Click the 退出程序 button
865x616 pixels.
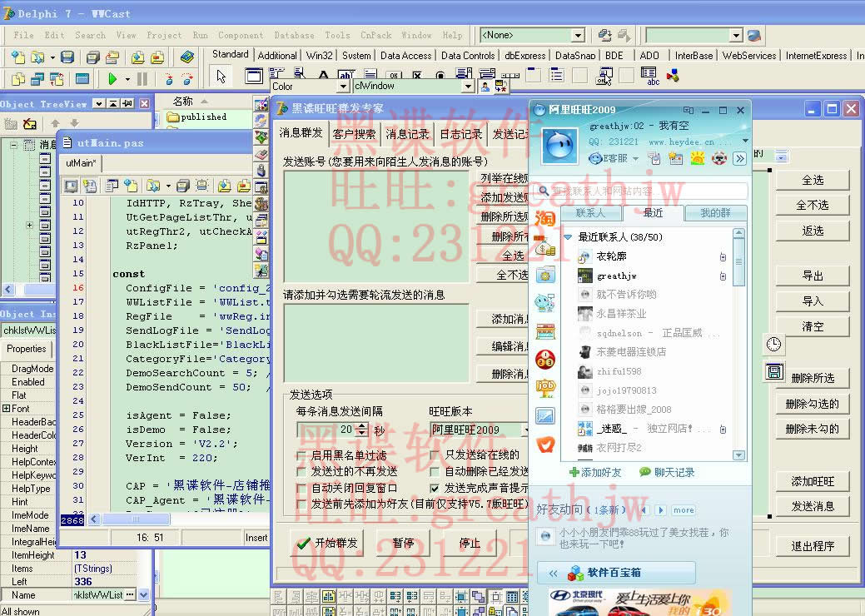(x=812, y=546)
